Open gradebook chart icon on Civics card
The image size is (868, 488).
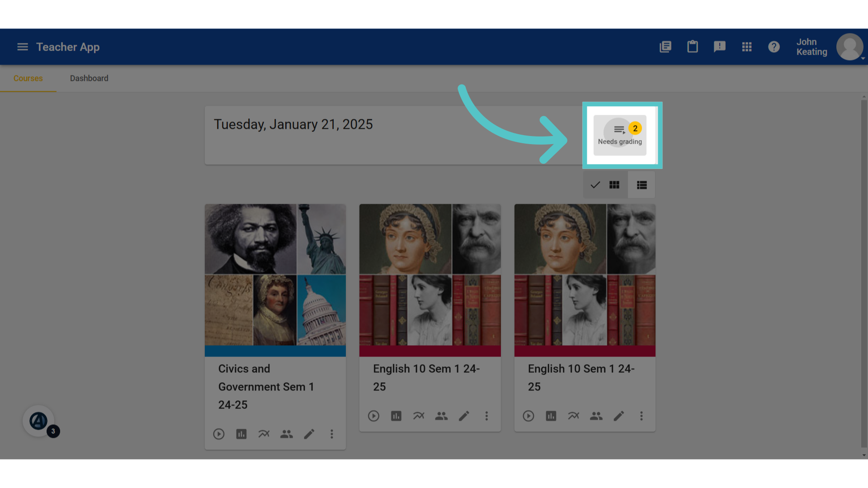point(241,434)
